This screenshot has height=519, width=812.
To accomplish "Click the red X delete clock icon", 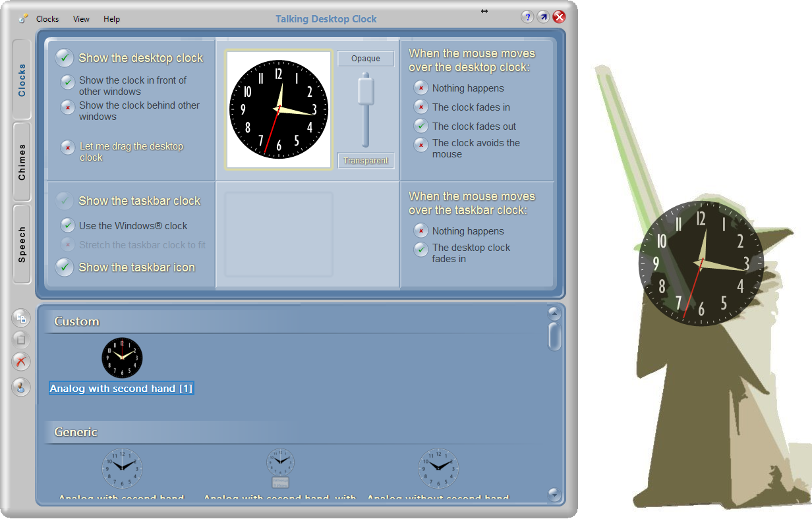I will (21, 361).
